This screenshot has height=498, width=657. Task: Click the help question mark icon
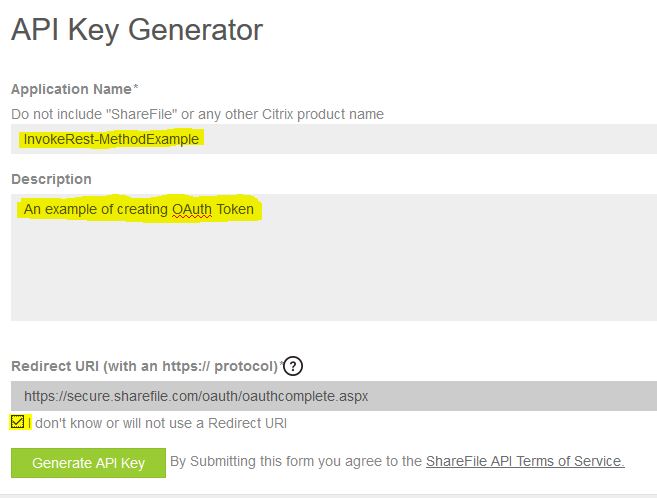[x=292, y=366]
